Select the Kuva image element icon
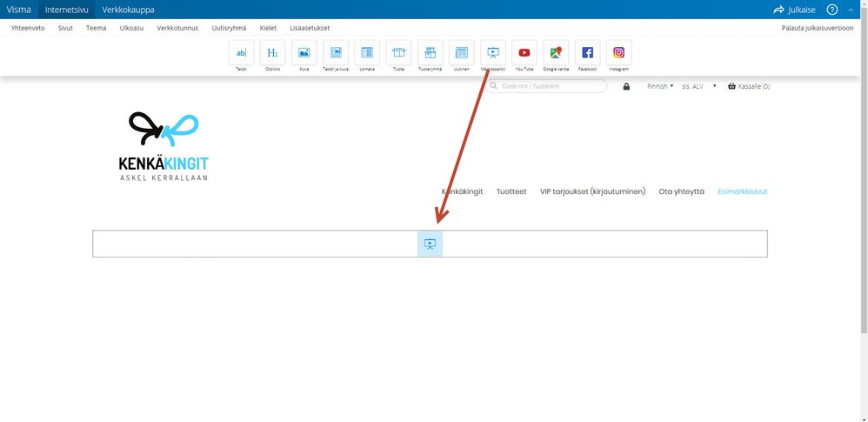Image resolution: width=868 pixels, height=422 pixels. 304,52
